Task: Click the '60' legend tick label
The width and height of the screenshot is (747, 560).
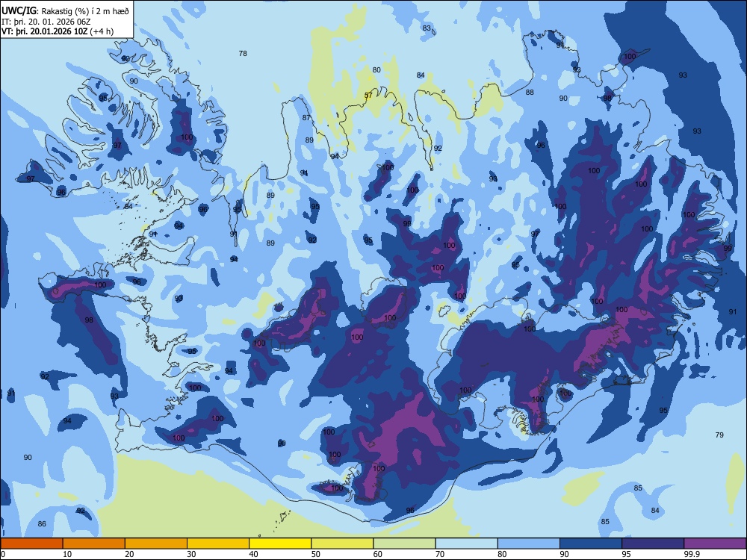Action: 378,554
